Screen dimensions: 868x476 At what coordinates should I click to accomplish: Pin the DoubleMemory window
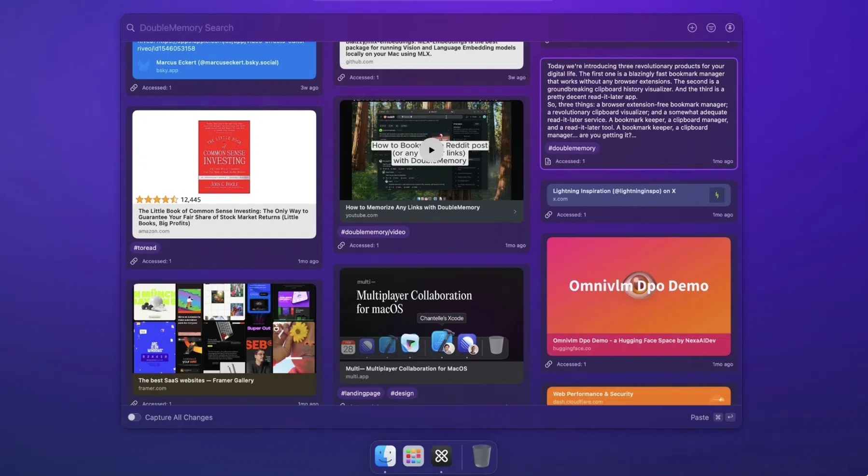(x=729, y=28)
